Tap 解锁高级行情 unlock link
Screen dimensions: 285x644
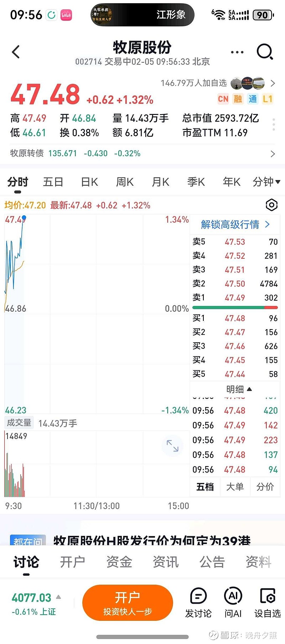click(x=235, y=225)
